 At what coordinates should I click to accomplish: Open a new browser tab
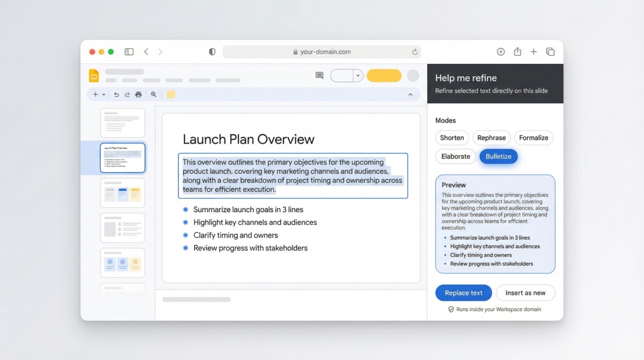pyautogui.click(x=533, y=52)
